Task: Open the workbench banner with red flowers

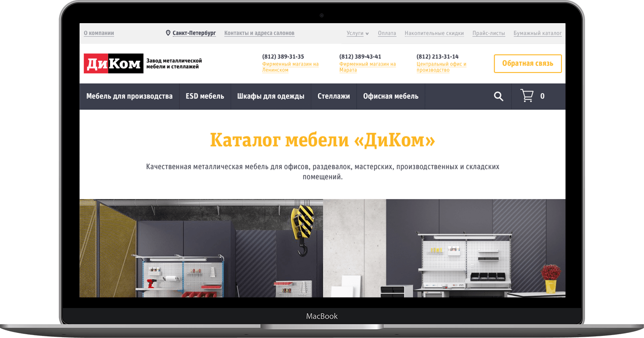Action: (444, 248)
